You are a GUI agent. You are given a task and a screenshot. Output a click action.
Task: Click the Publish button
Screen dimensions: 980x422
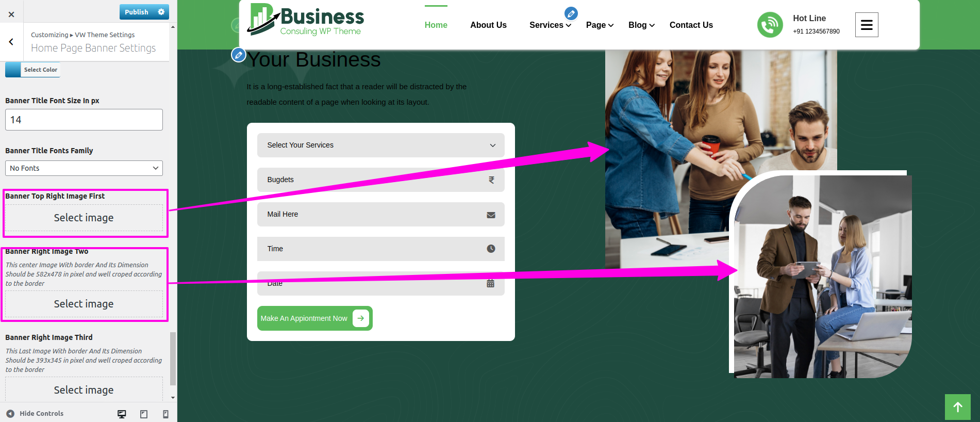tap(136, 12)
